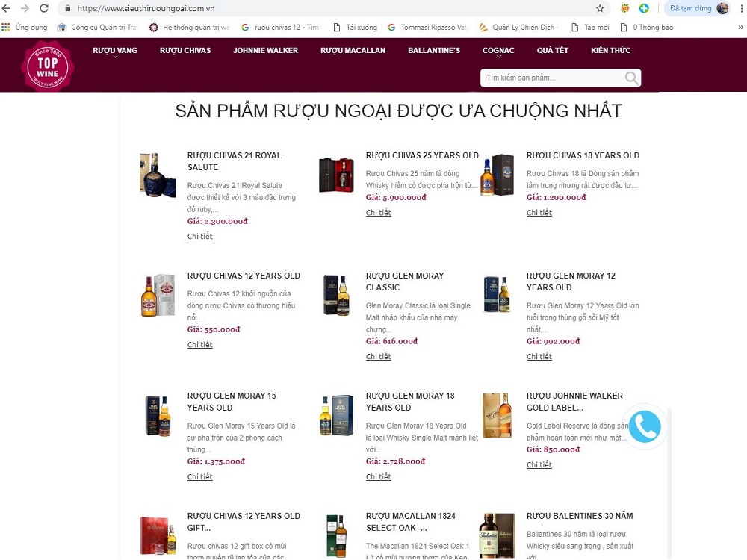This screenshot has height=560, width=747.
Task: Click the Chivas 21 Royal Salute thumbnail
Action: click(x=157, y=174)
